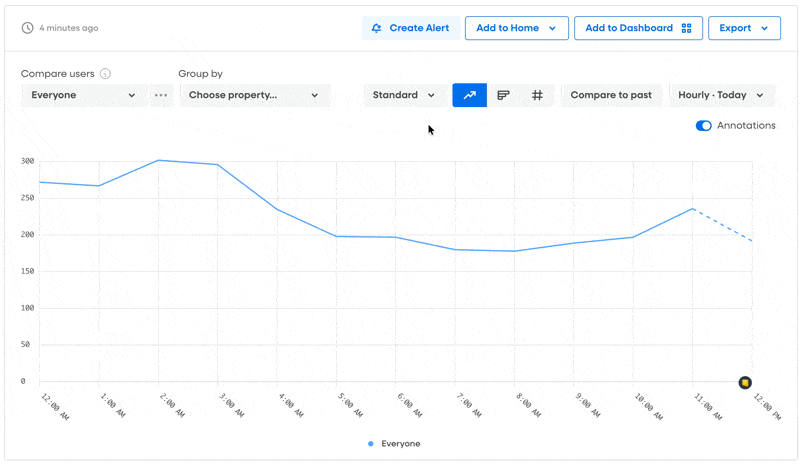The image size is (800, 465).
Task: Toggle the Everyone series in the legend
Action: coord(394,443)
